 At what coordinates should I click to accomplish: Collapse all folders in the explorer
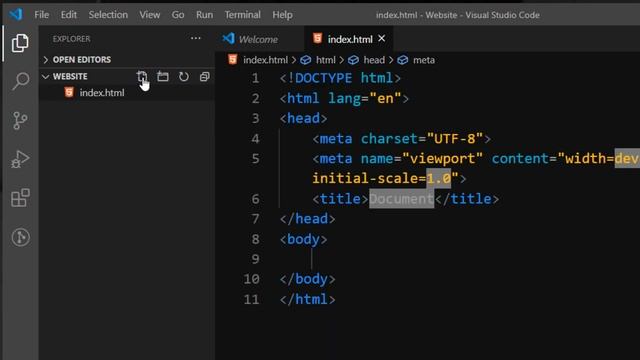click(x=204, y=76)
